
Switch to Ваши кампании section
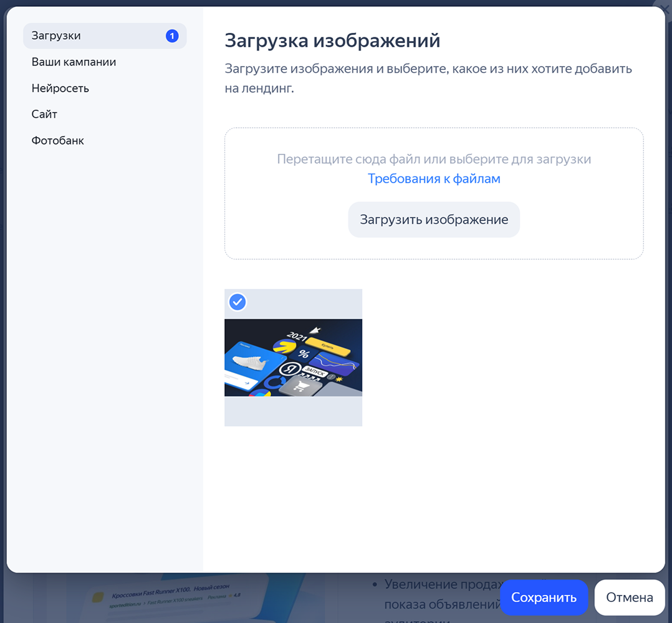[x=74, y=62]
